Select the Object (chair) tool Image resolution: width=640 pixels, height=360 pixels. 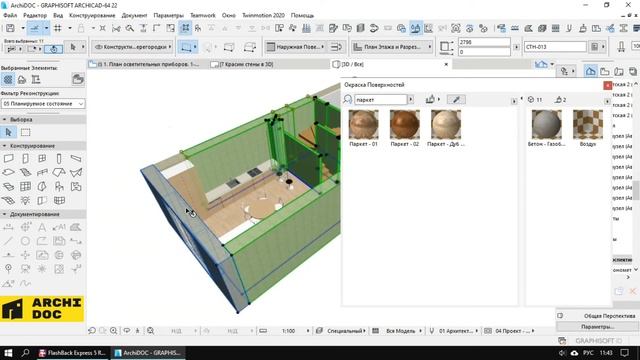pos(59,187)
